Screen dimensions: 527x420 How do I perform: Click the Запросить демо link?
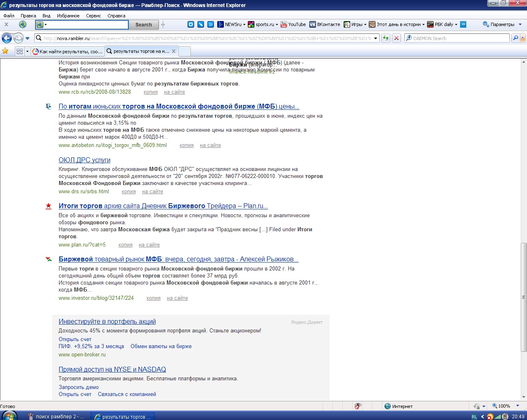[78, 387]
